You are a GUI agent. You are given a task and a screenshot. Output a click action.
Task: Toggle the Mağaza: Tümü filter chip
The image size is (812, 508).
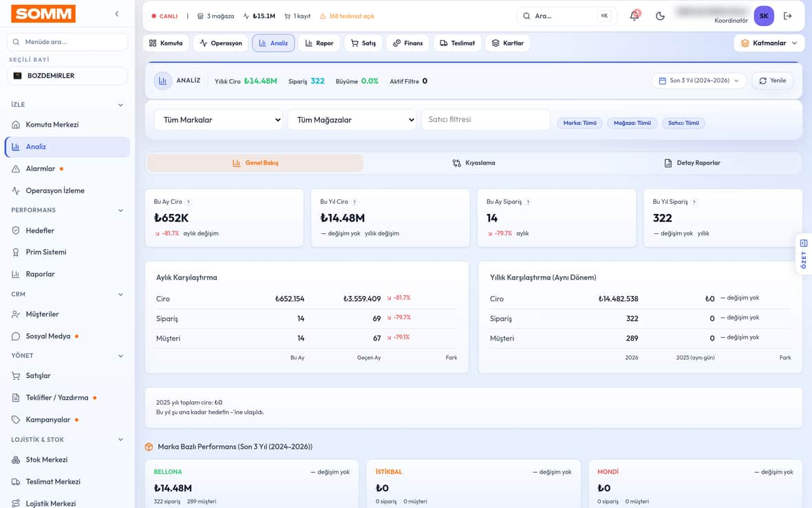[632, 123]
